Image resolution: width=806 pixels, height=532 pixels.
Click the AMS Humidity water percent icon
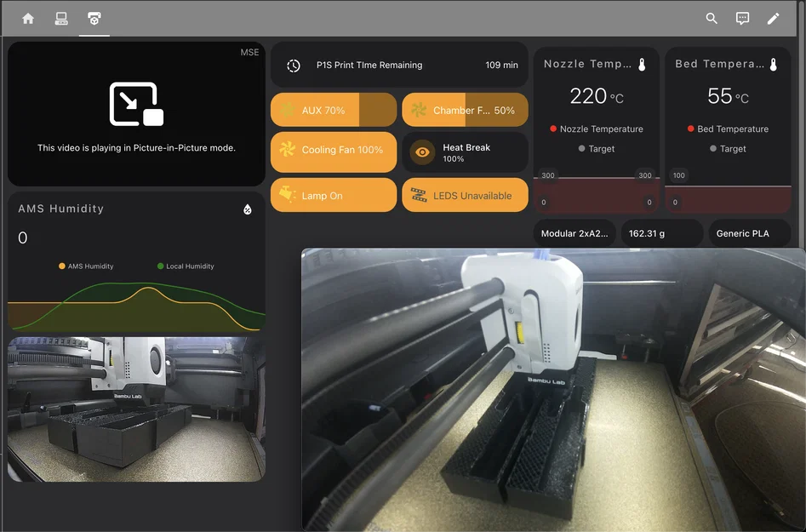tap(248, 209)
